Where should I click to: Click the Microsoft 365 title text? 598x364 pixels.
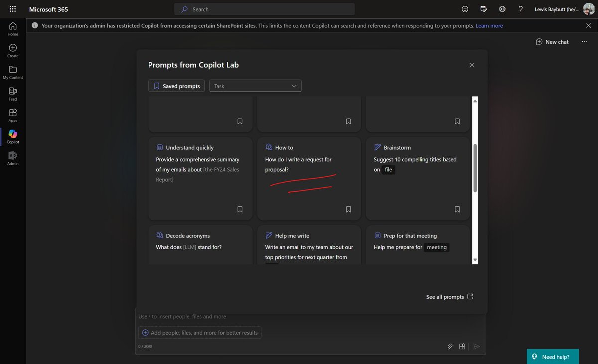[49, 9]
